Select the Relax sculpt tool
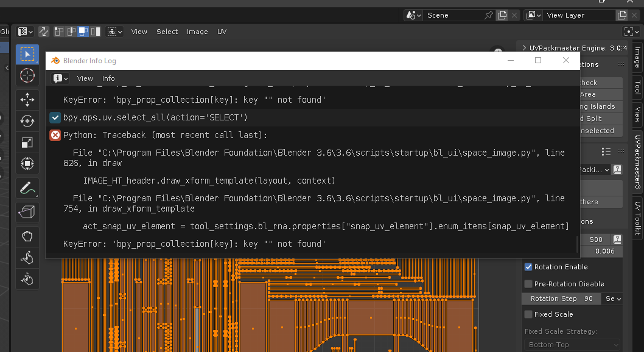Image resolution: width=644 pixels, height=352 pixels. [27, 258]
